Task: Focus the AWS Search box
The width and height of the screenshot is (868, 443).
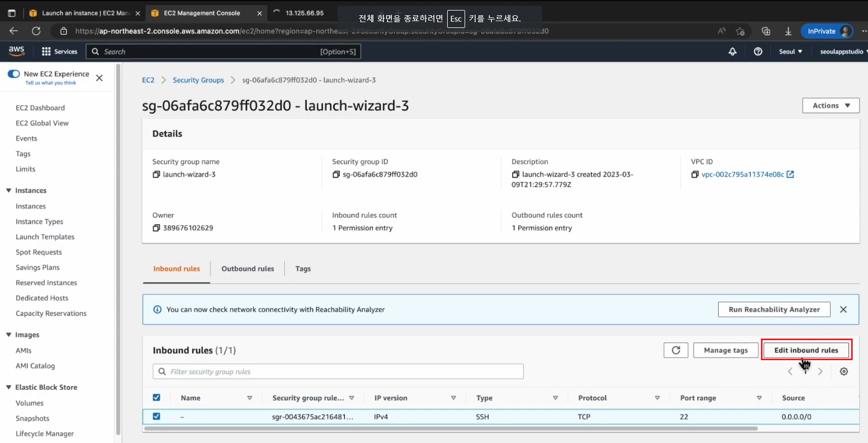Action: (x=223, y=52)
